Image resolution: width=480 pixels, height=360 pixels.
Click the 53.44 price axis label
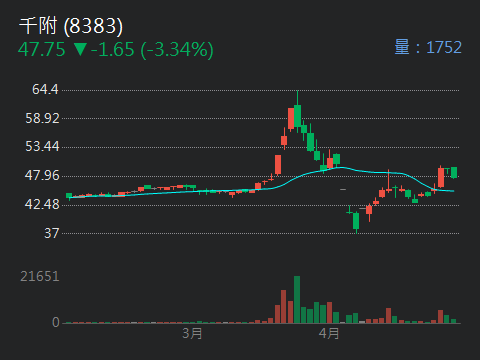[x=42, y=146]
